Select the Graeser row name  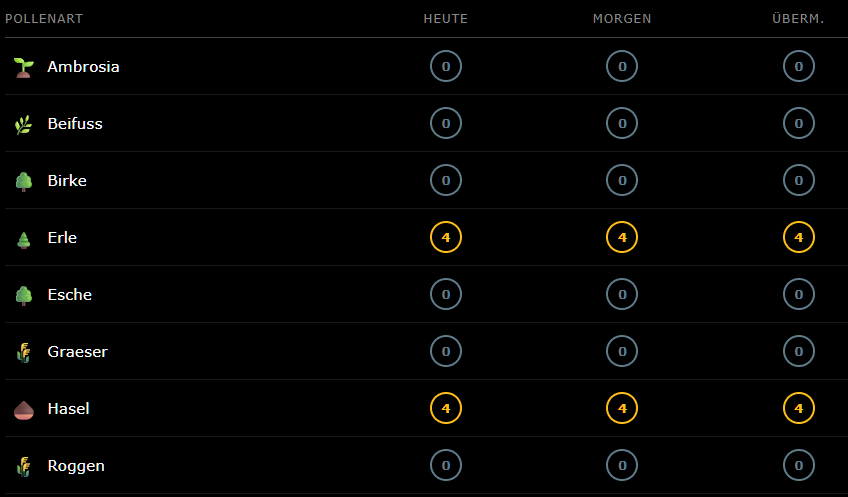pos(77,352)
